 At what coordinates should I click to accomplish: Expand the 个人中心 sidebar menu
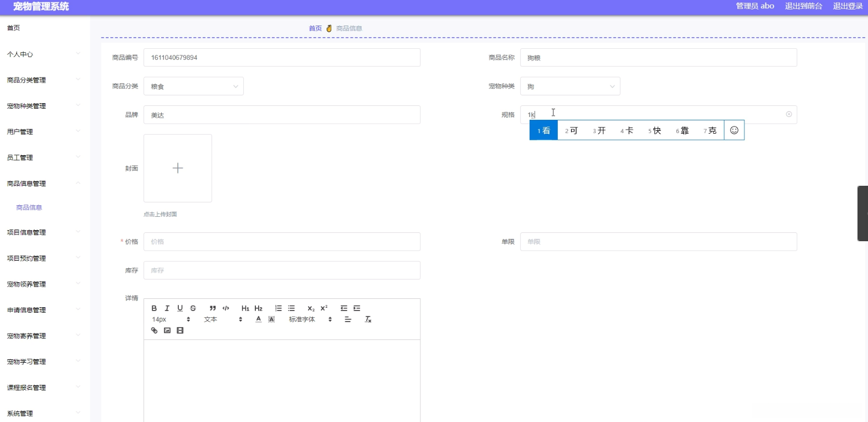[x=45, y=54]
